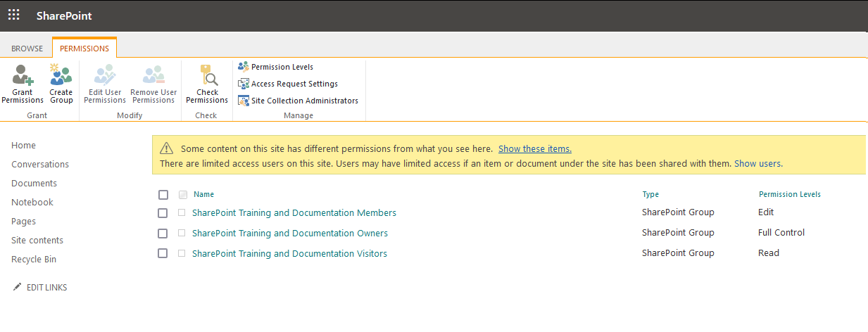The height and width of the screenshot is (332, 868).
Task: Click the Check ribbon group label
Action: pyautogui.click(x=206, y=115)
